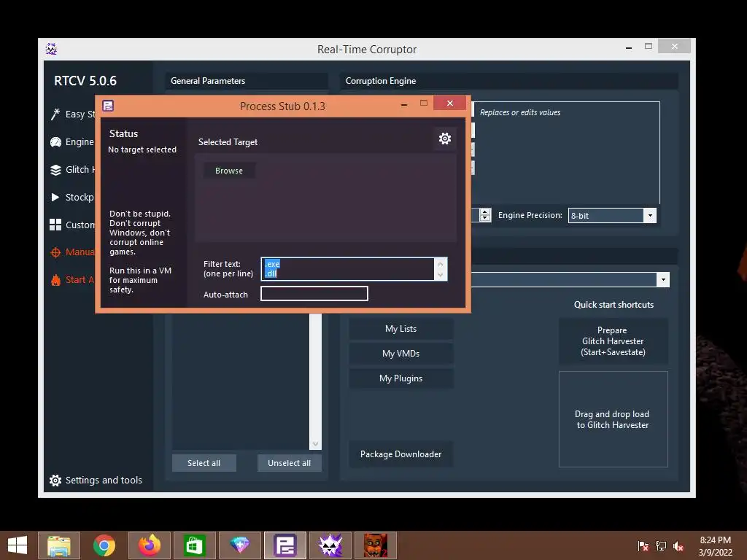The height and width of the screenshot is (560, 747).
Task: Open File Explorer from taskbar
Action: click(x=59, y=545)
